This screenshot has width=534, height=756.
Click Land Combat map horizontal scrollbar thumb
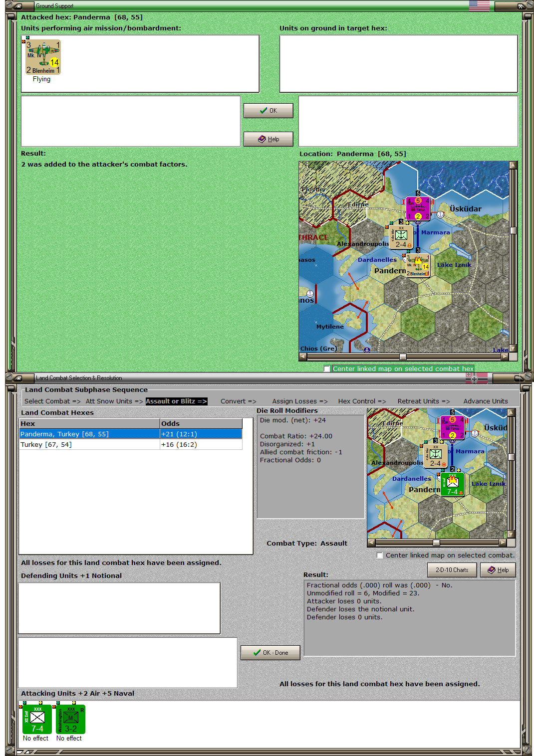click(x=436, y=543)
